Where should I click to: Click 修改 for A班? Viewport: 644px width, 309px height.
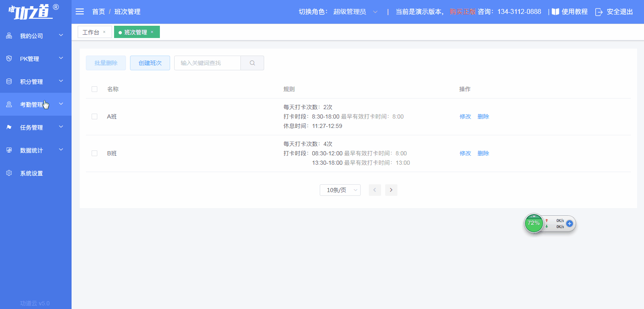pyautogui.click(x=465, y=116)
